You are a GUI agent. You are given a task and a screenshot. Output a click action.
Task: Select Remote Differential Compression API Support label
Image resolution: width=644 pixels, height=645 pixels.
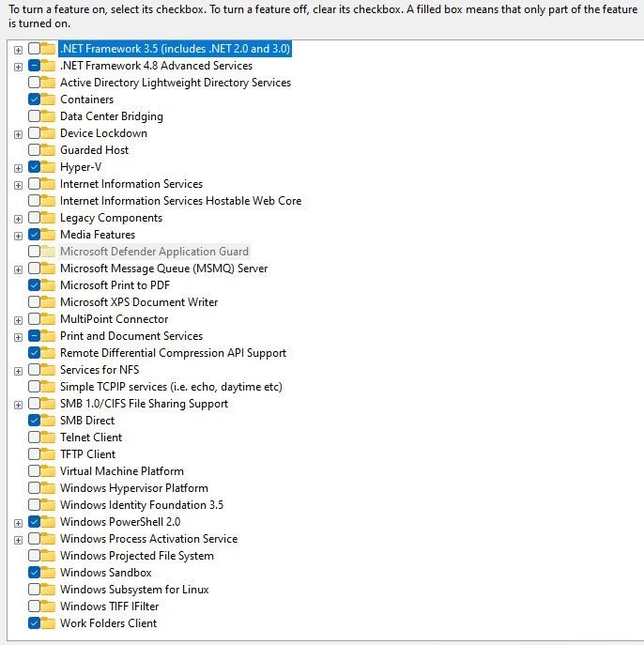click(173, 353)
